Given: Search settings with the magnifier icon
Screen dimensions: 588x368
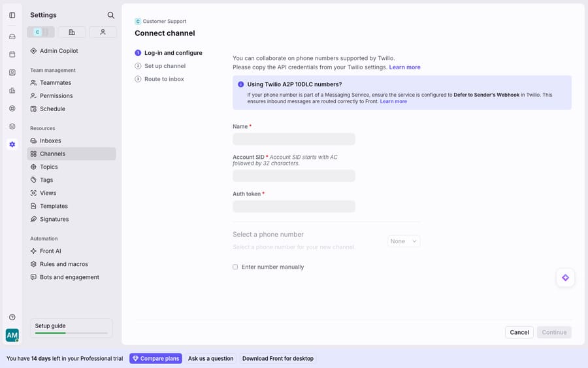Looking at the screenshot, I should [110, 15].
